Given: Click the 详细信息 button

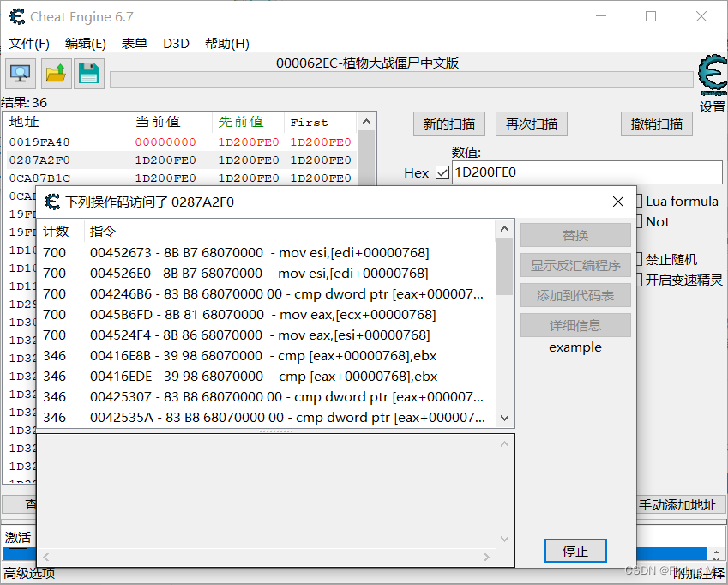Looking at the screenshot, I should 575,325.
